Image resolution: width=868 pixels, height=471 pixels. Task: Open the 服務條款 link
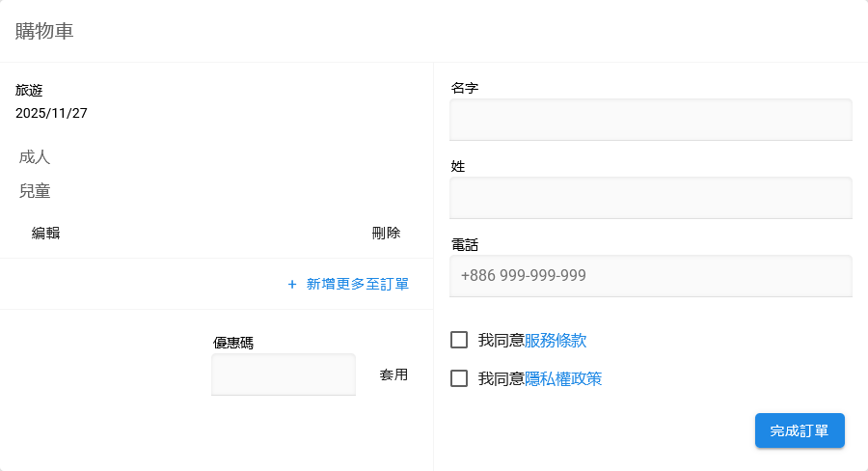click(556, 340)
